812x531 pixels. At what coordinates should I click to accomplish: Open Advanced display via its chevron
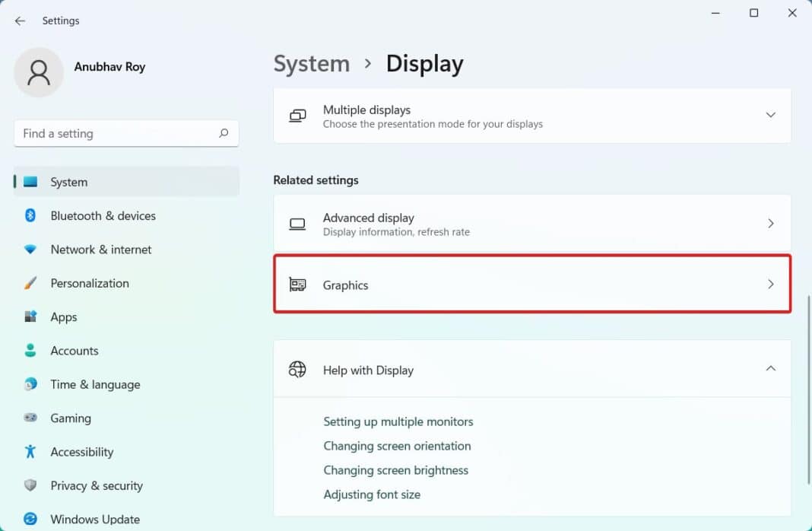point(770,224)
